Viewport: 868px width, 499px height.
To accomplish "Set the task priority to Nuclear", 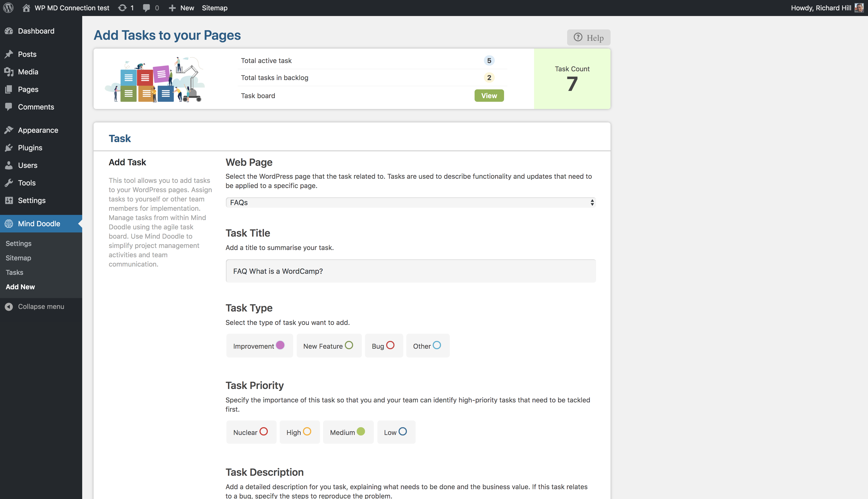I will coord(263,432).
